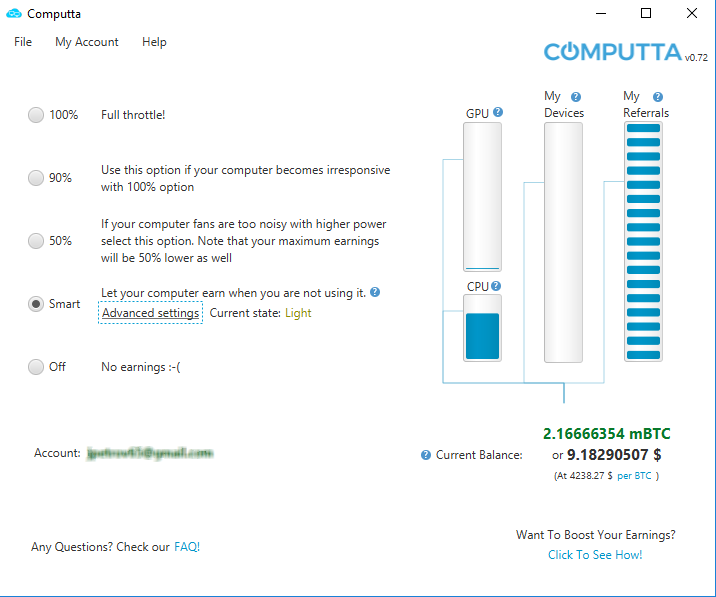Select the Off radio button
This screenshot has width=716, height=597.
[x=36, y=367]
